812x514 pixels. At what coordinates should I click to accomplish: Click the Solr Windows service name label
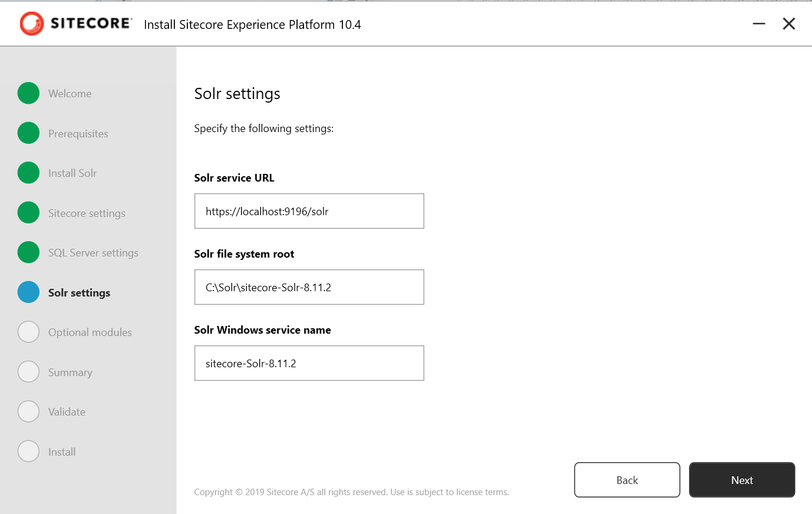click(x=262, y=330)
